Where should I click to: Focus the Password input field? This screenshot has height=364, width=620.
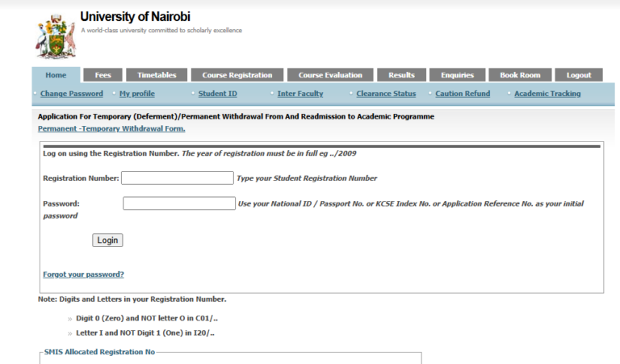pos(179,203)
